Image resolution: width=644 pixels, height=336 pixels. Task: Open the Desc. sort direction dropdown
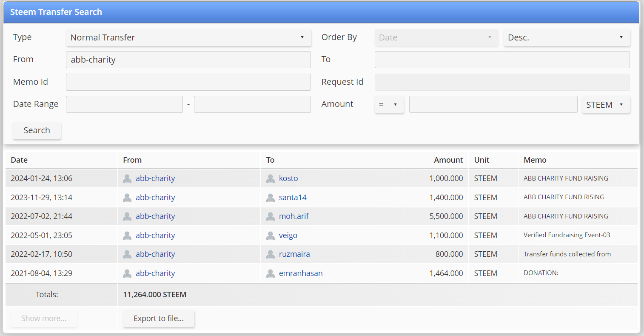(x=567, y=37)
